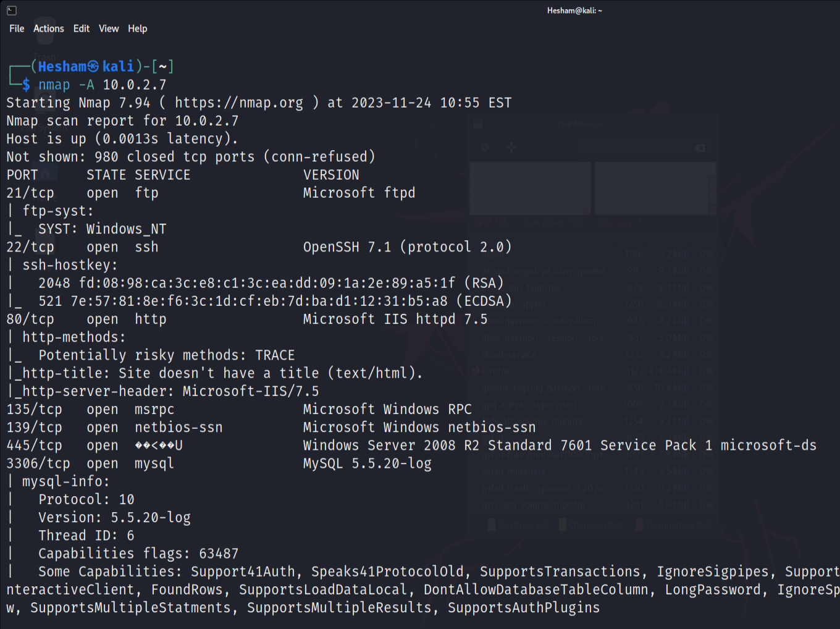
Task: Open the File menu
Action: [x=17, y=28]
